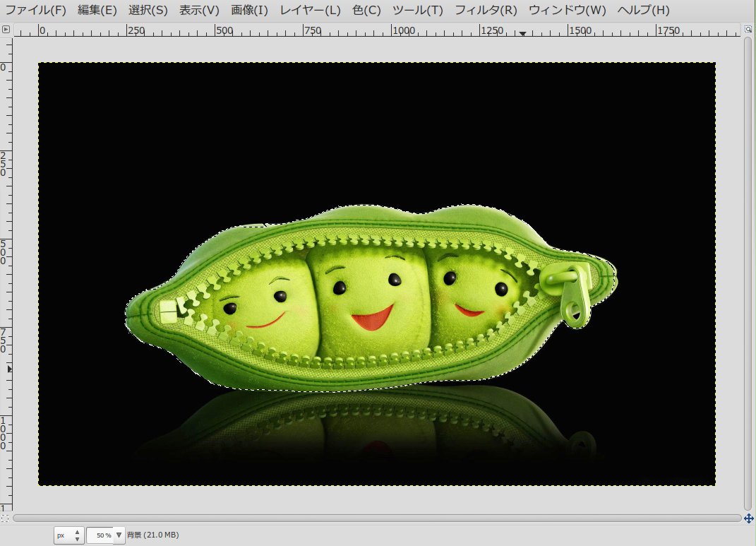
Task: Open the px unit selector
Action: click(x=69, y=535)
